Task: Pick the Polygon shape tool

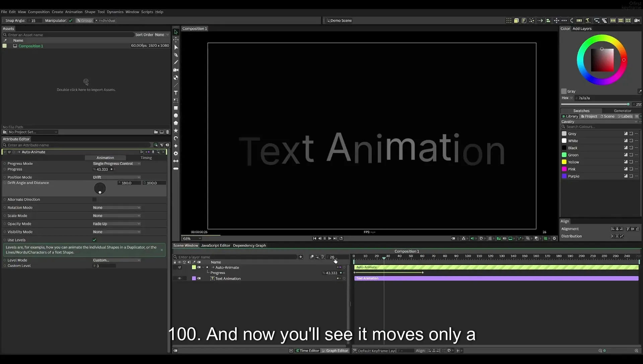Action: [176, 123]
